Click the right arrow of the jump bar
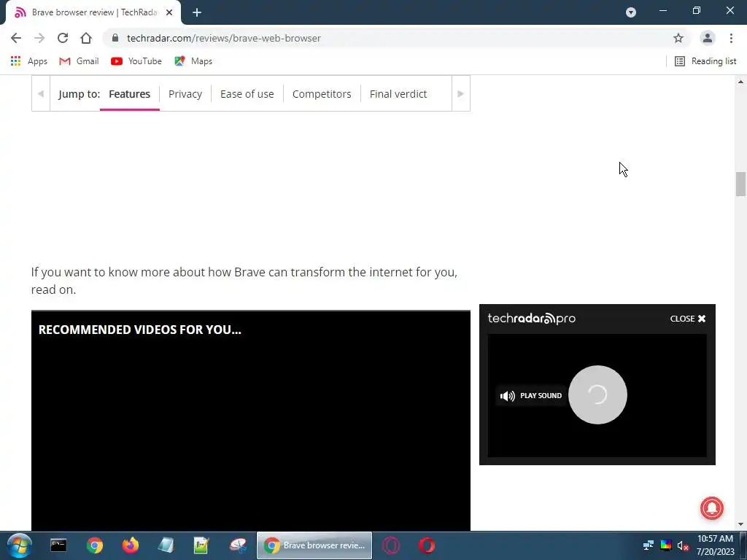Screen dimensions: 747x560 tap(461, 94)
